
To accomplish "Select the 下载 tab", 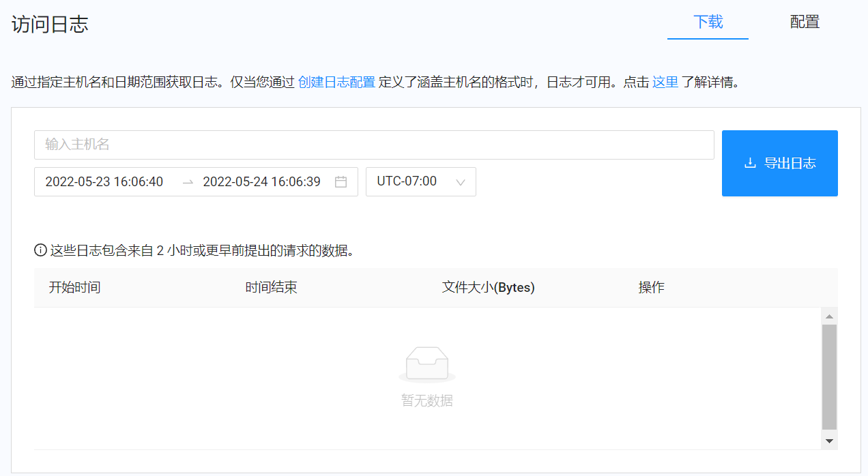I will click(x=708, y=23).
